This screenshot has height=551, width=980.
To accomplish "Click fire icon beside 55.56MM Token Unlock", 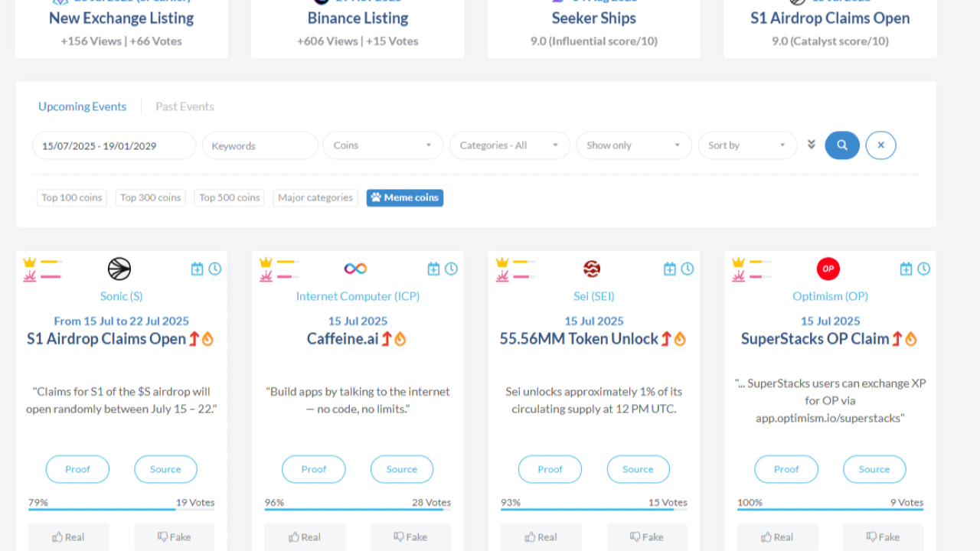I will pyautogui.click(x=680, y=338).
